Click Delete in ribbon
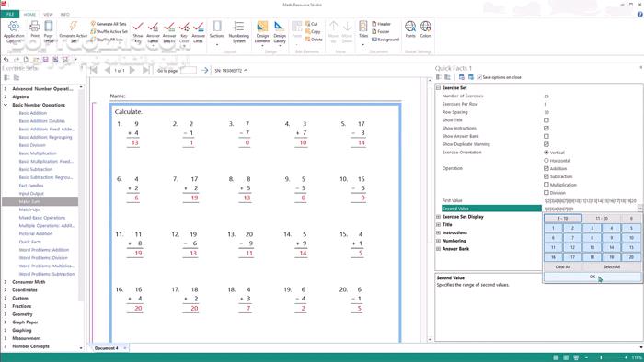This screenshot has width=644, height=362. [314, 40]
